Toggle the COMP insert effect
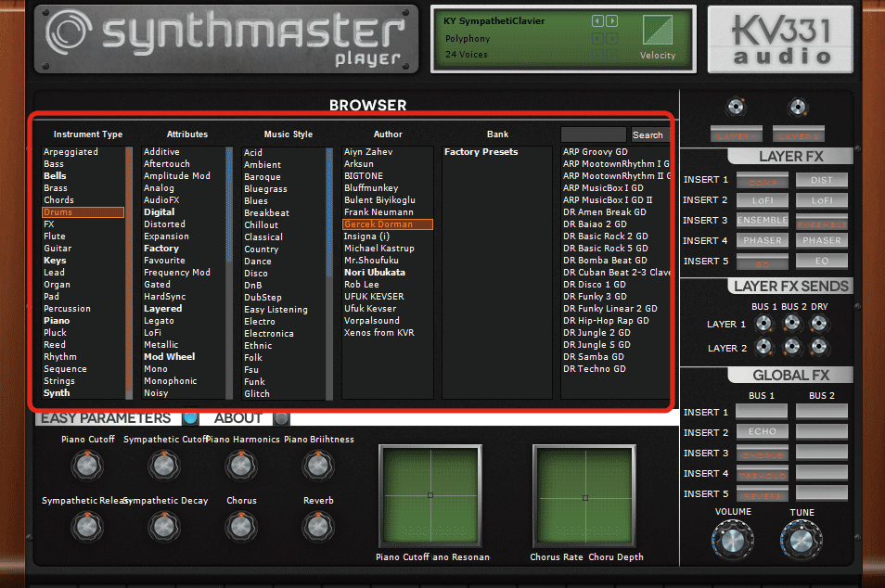Viewport: 885px width, 588px height. [762, 181]
